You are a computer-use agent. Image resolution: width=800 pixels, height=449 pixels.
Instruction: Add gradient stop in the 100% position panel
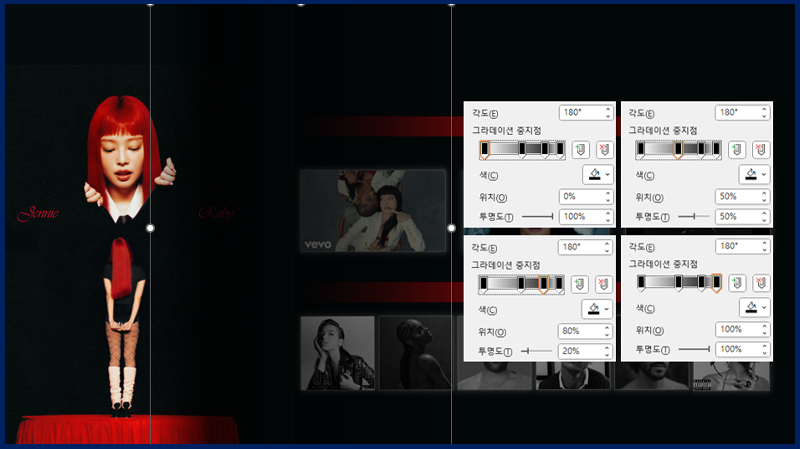(x=737, y=283)
